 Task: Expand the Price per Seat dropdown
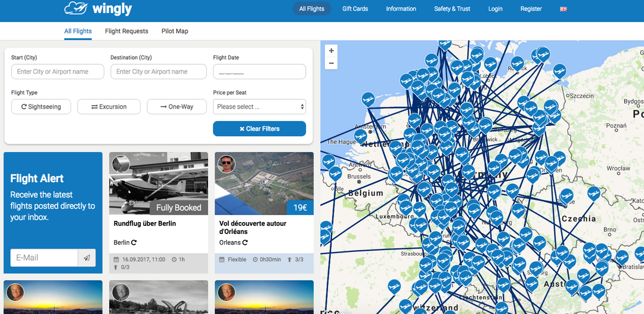pyautogui.click(x=259, y=107)
